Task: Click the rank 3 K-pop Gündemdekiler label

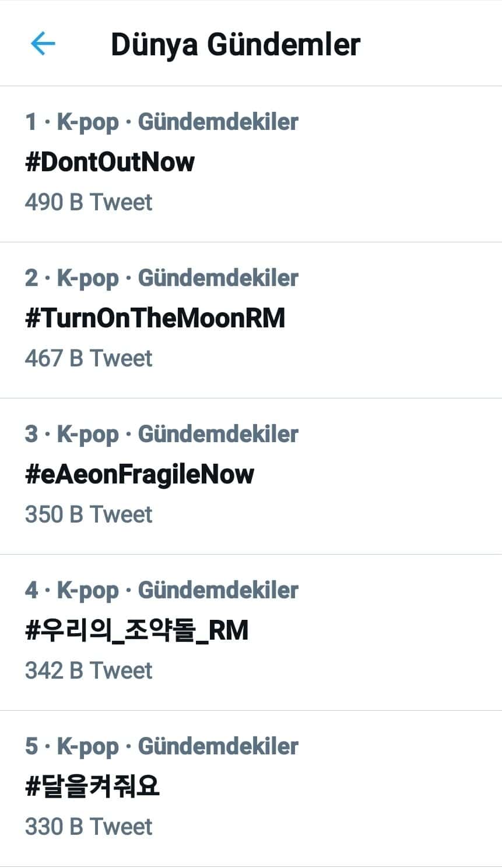Action: [x=162, y=434]
